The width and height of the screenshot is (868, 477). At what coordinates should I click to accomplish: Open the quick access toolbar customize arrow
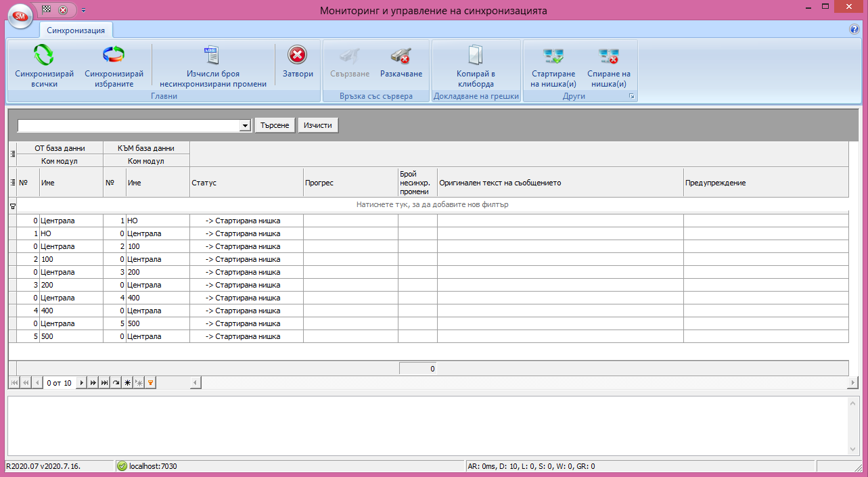tap(83, 10)
